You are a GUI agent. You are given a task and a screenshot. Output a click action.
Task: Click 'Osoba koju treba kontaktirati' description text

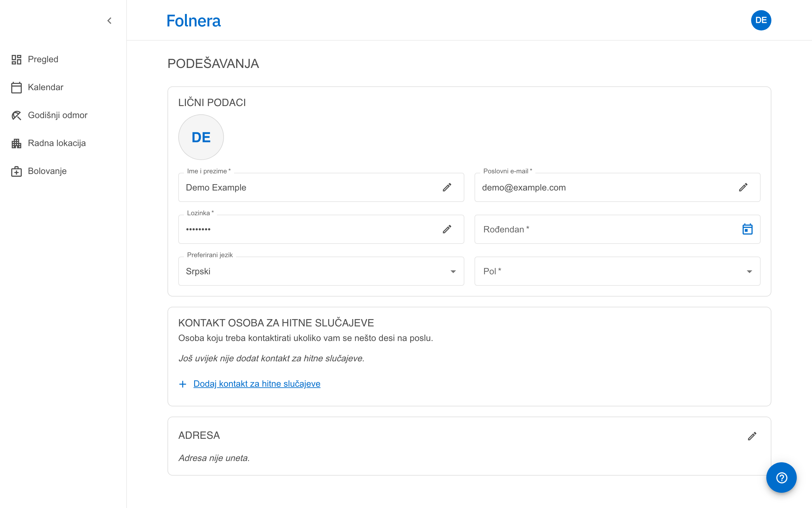(306, 338)
